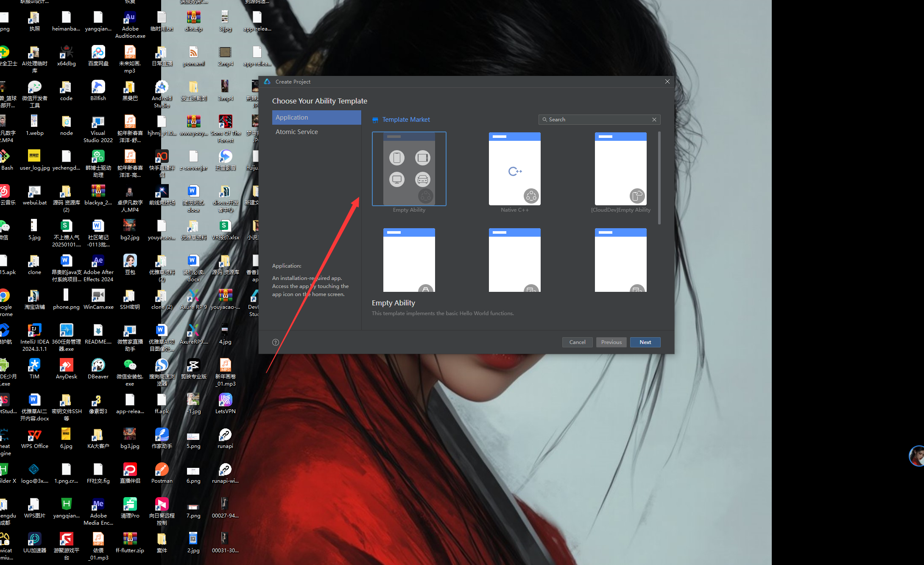Click the Template Market icon
The height and width of the screenshot is (565, 924).
(375, 120)
